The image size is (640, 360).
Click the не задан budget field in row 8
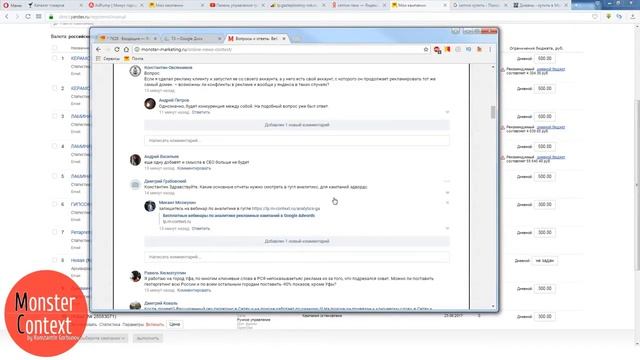pyautogui.click(x=544, y=260)
